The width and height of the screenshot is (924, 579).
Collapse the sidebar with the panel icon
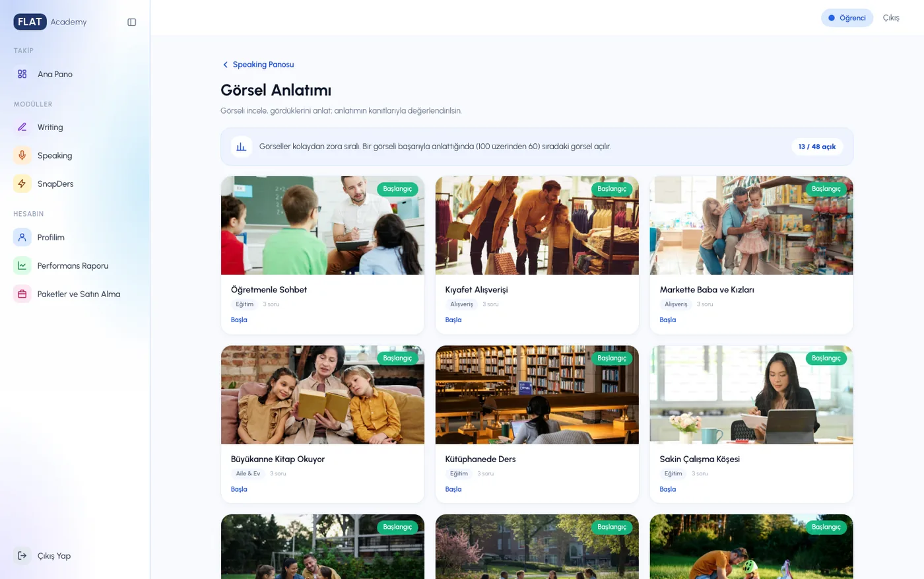131,22
